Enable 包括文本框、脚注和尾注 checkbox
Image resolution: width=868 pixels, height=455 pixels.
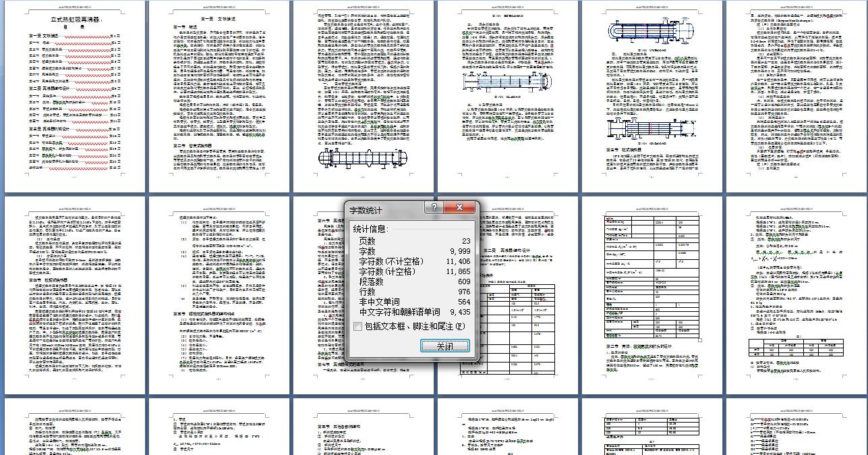coord(358,327)
